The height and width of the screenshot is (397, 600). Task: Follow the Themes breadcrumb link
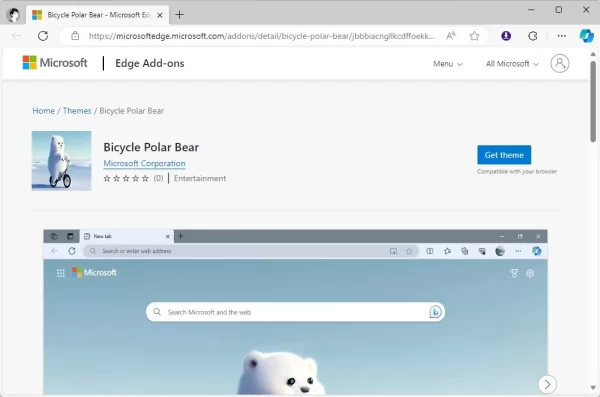[x=77, y=111]
